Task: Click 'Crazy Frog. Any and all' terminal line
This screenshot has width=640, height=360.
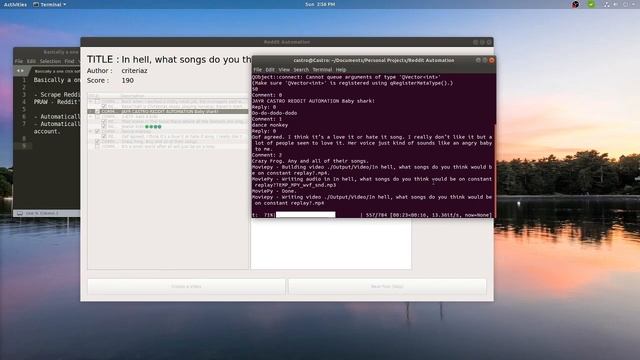Action: (x=310, y=161)
